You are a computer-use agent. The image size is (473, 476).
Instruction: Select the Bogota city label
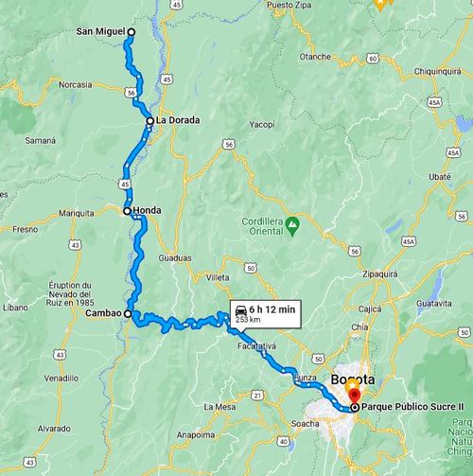(353, 379)
